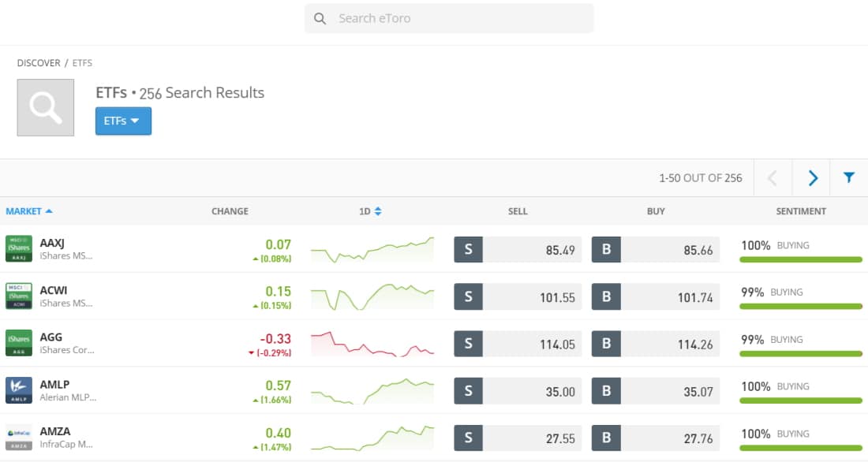868x462 pixels.
Task: Open the AMZA market name link
Action: (x=54, y=431)
